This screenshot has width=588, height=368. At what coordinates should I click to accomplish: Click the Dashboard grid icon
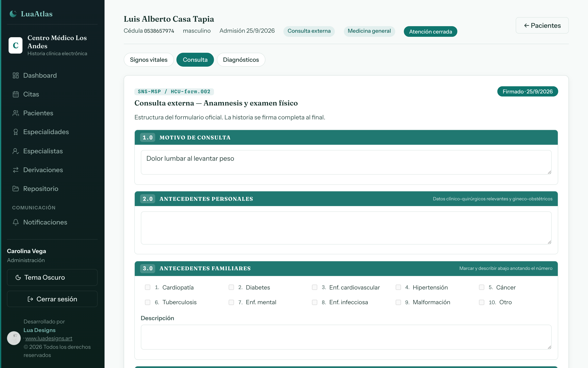16,75
